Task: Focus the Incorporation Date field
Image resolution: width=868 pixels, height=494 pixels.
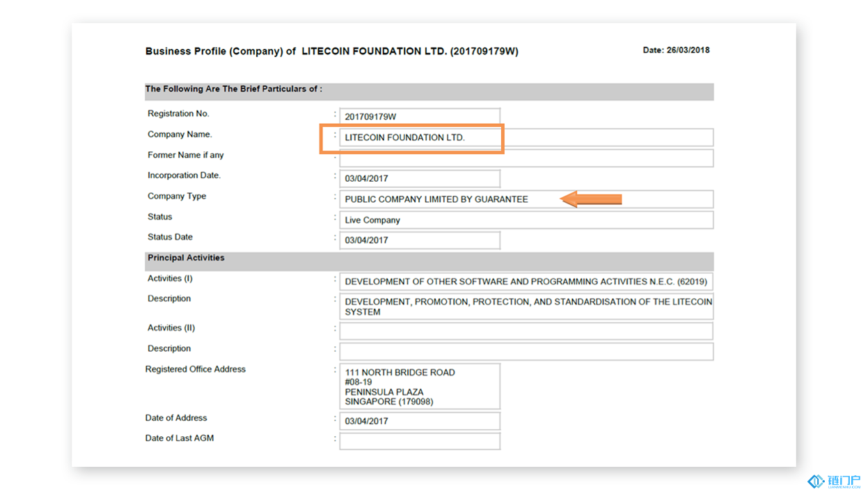Action: pyautogui.click(x=419, y=178)
